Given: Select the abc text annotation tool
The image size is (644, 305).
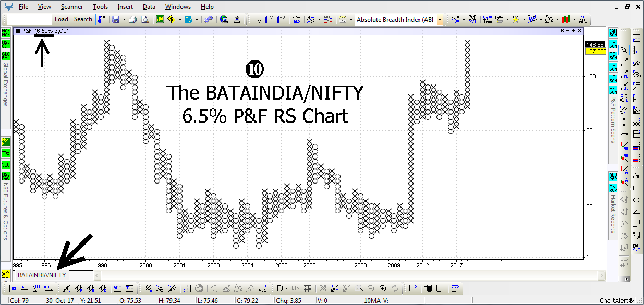Looking at the screenshot, I should (637, 176).
